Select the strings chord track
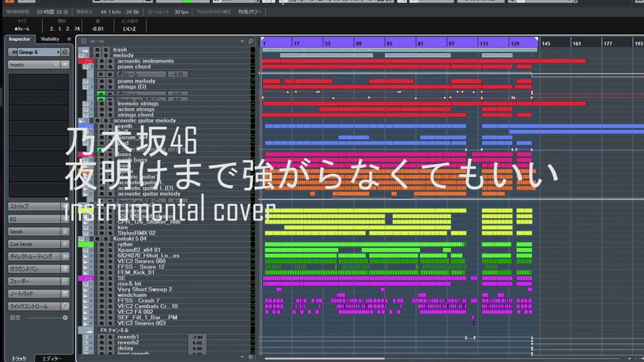 tap(135, 115)
